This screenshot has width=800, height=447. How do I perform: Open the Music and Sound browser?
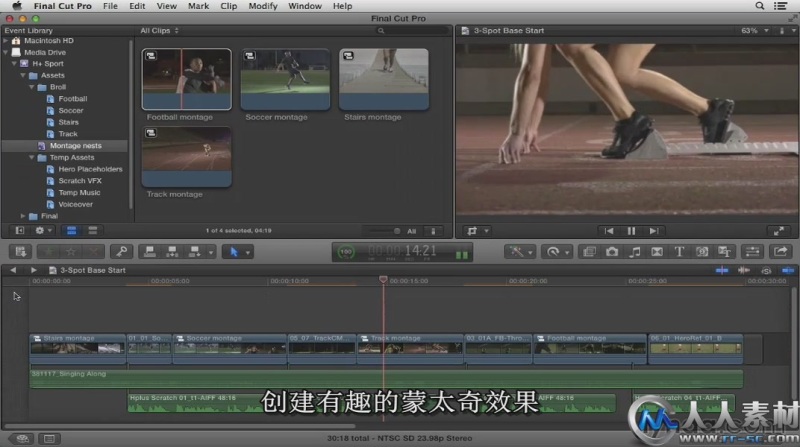pos(634,252)
